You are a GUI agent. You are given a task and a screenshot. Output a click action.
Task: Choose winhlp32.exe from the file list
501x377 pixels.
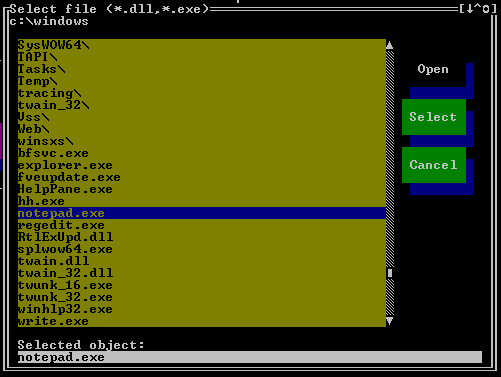(x=202, y=309)
